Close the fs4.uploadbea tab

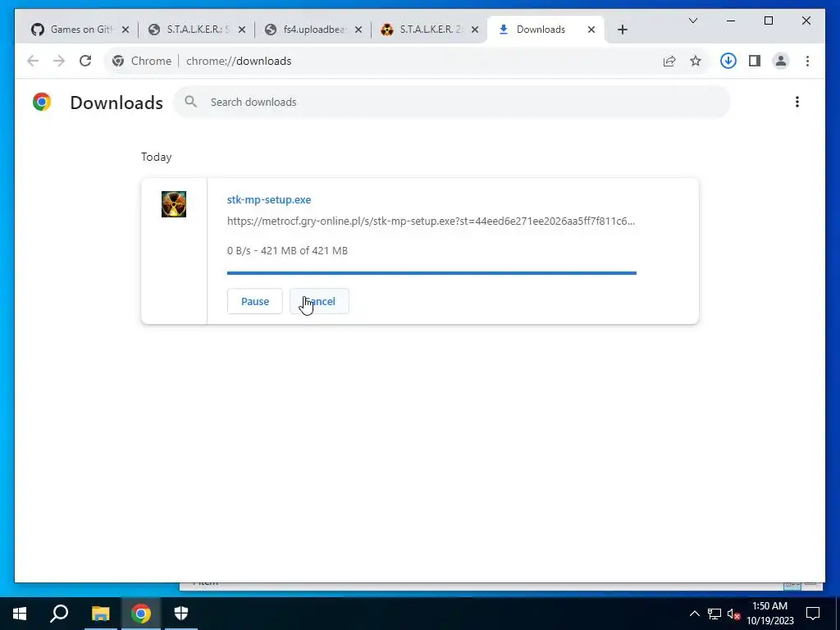click(358, 30)
